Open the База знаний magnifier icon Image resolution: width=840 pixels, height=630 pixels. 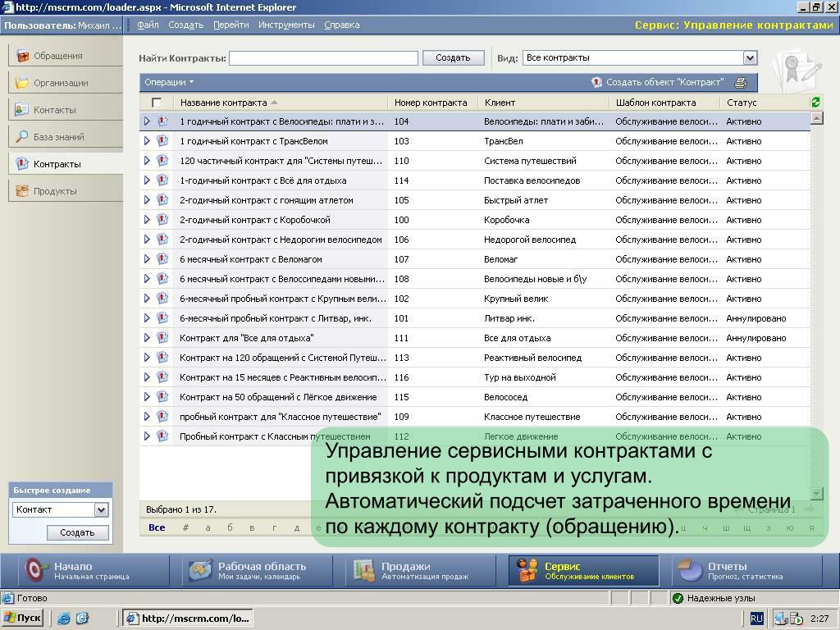pos(22,137)
